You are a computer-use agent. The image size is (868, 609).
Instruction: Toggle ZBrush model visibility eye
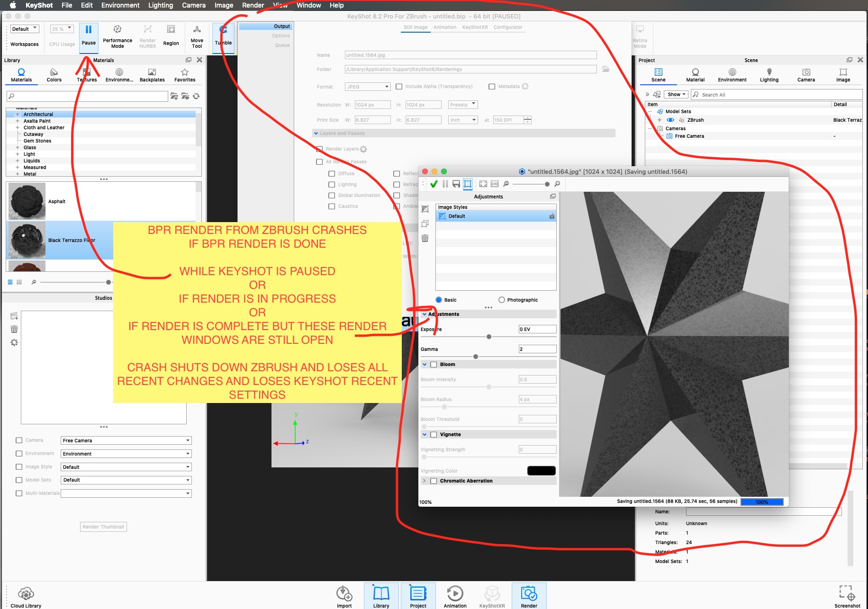[670, 120]
